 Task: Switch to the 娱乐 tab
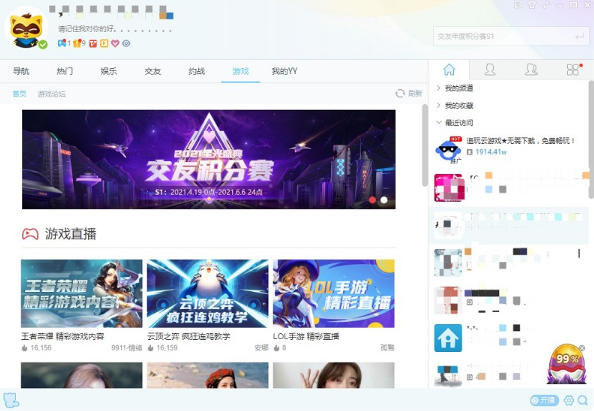[x=109, y=71]
